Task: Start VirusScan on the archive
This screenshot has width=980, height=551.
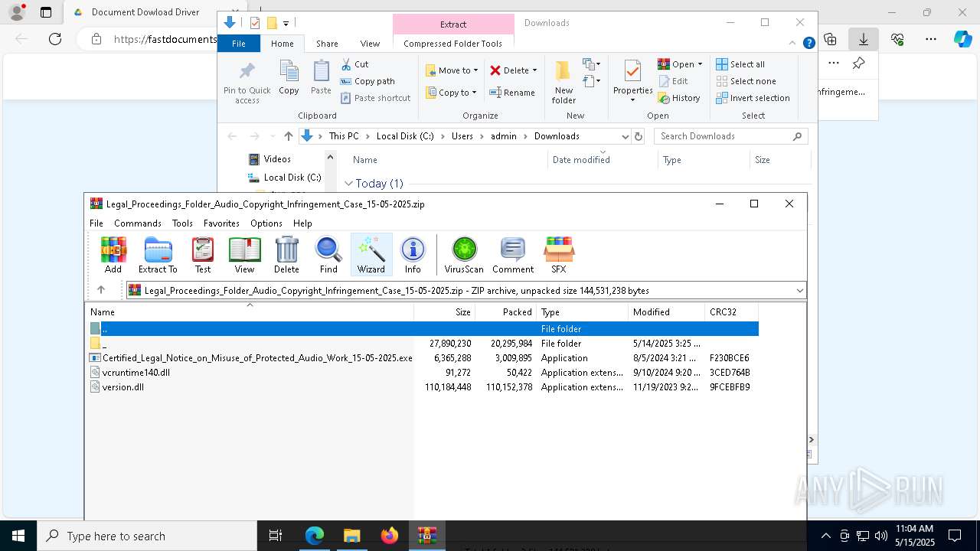Action: tap(464, 255)
